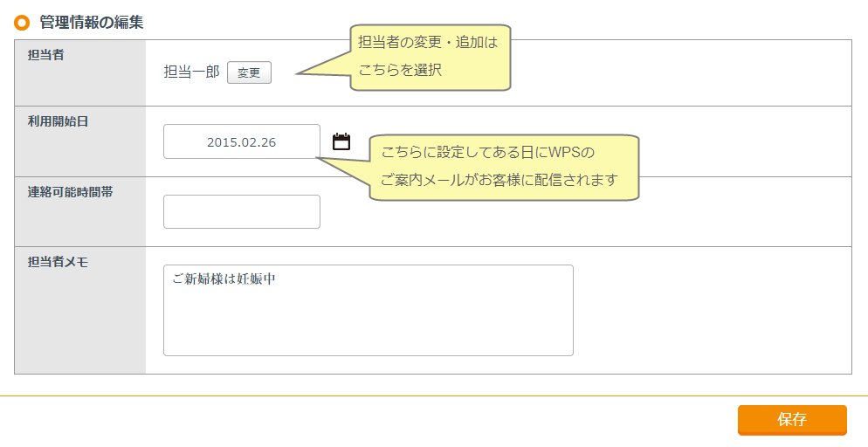The image size is (868, 447).
Task: Click the 担当者メモ row label
Action: (x=58, y=262)
